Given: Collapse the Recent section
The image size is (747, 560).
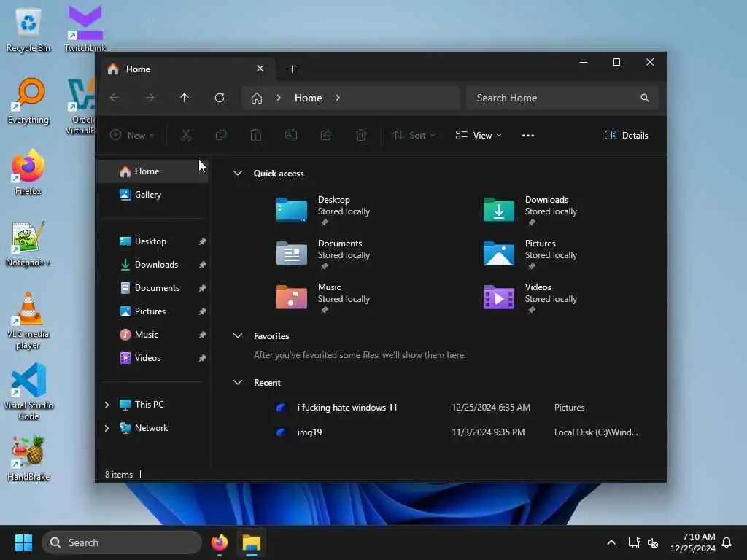Looking at the screenshot, I should coord(238,382).
